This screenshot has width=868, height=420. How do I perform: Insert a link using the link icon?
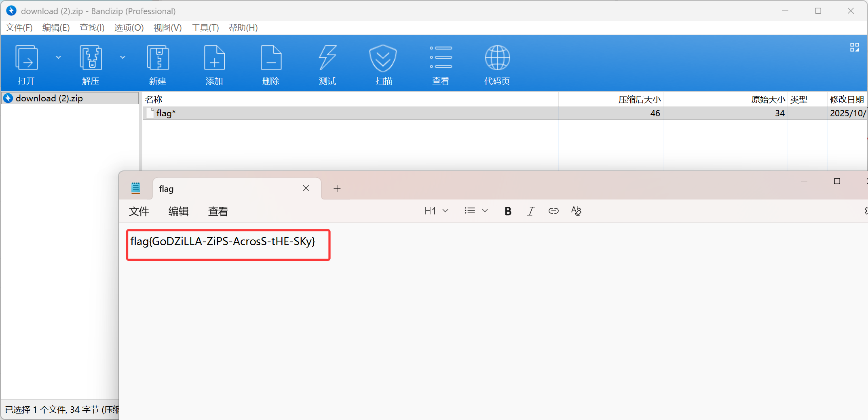(x=553, y=211)
